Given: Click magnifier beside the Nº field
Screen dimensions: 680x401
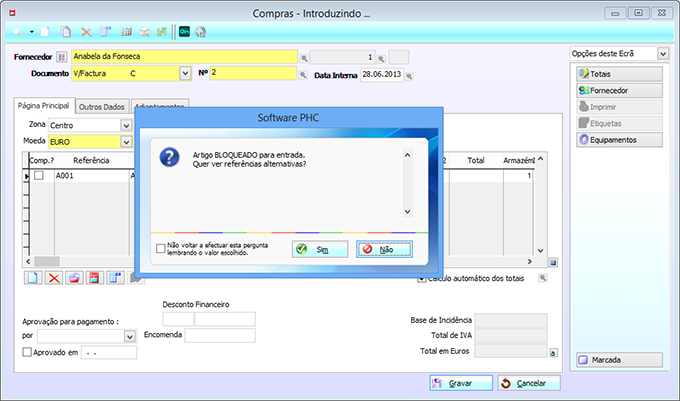Looking at the screenshot, I should coord(303,75).
